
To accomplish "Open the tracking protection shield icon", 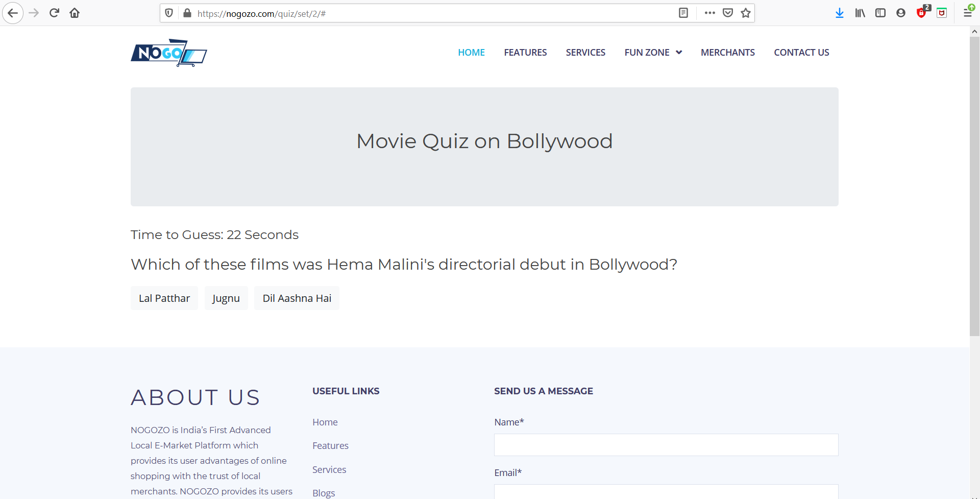I will [169, 13].
